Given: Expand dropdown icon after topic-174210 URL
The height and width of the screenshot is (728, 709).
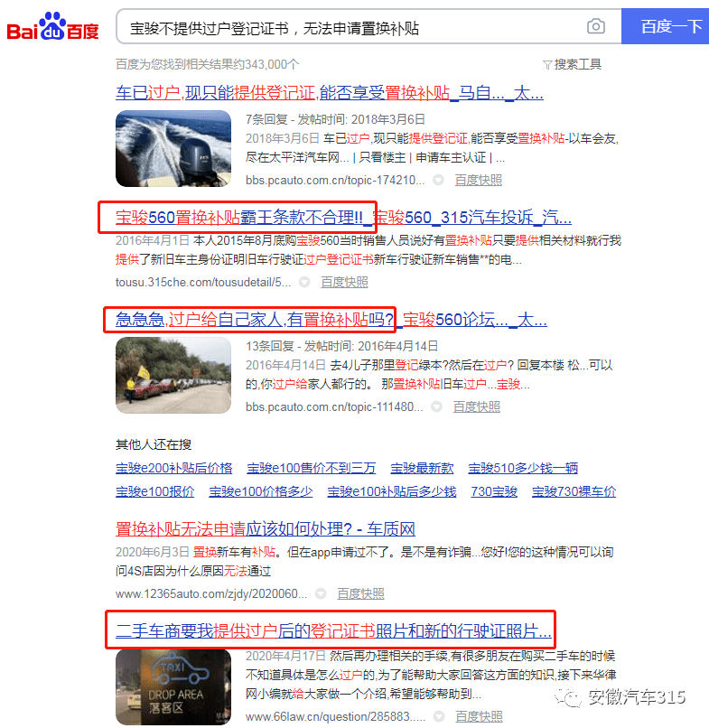Looking at the screenshot, I should (x=438, y=180).
